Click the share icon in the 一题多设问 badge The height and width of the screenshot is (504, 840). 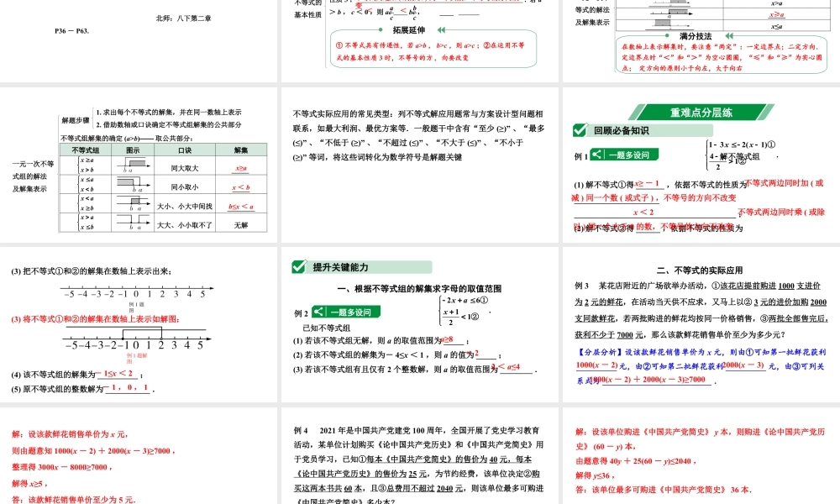[596, 155]
